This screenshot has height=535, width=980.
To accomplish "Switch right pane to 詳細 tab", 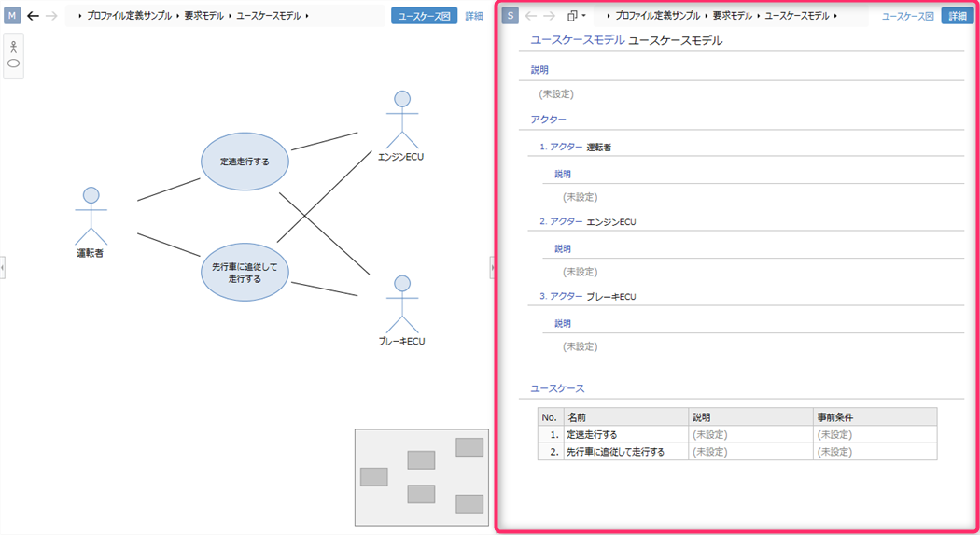I will [x=958, y=16].
